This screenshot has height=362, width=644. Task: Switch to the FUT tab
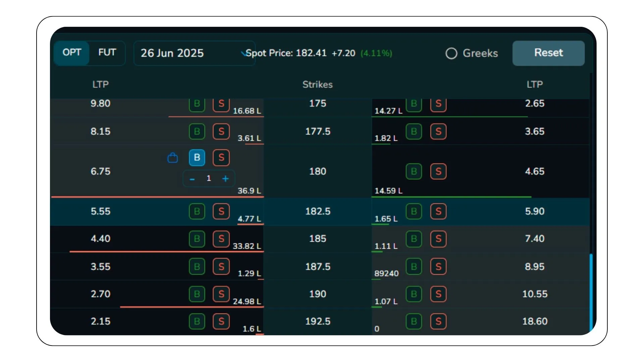107,53
